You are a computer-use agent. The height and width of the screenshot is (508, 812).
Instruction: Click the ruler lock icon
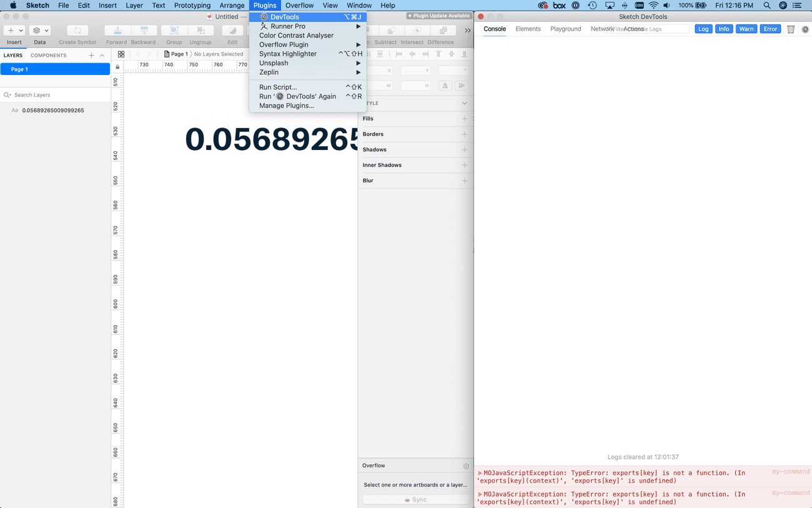pyautogui.click(x=117, y=67)
